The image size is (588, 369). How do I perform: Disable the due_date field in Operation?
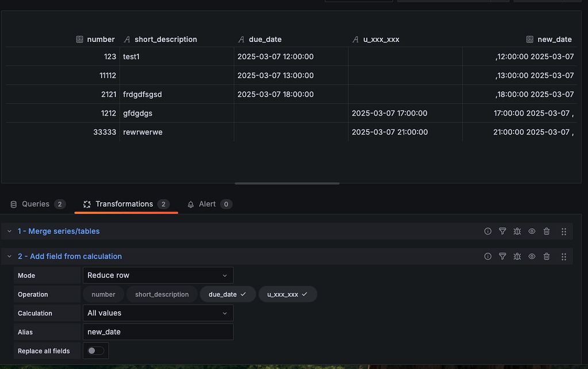(227, 294)
